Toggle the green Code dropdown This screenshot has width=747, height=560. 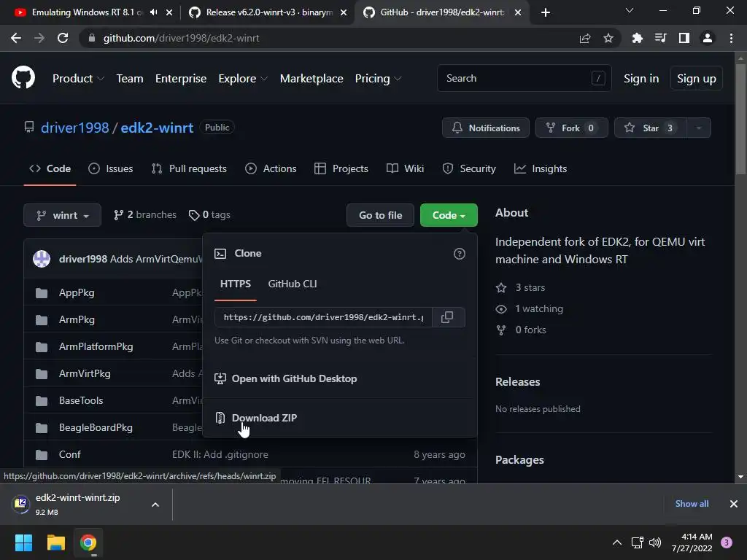pyautogui.click(x=449, y=215)
